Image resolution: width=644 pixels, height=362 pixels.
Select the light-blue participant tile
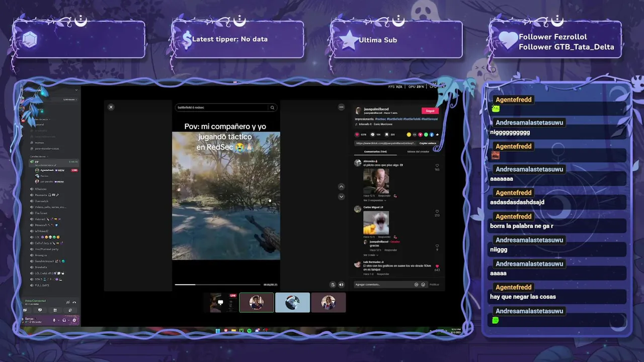pyautogui.click(x=292, y=303)
